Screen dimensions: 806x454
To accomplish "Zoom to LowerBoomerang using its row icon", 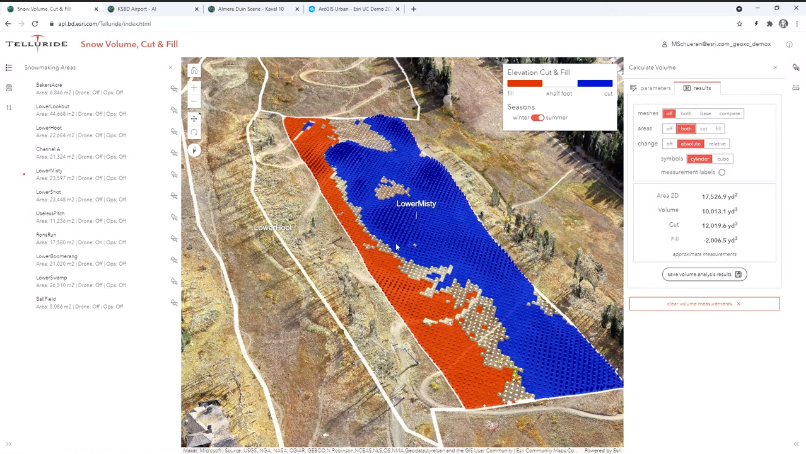I will tap(174, 260).
